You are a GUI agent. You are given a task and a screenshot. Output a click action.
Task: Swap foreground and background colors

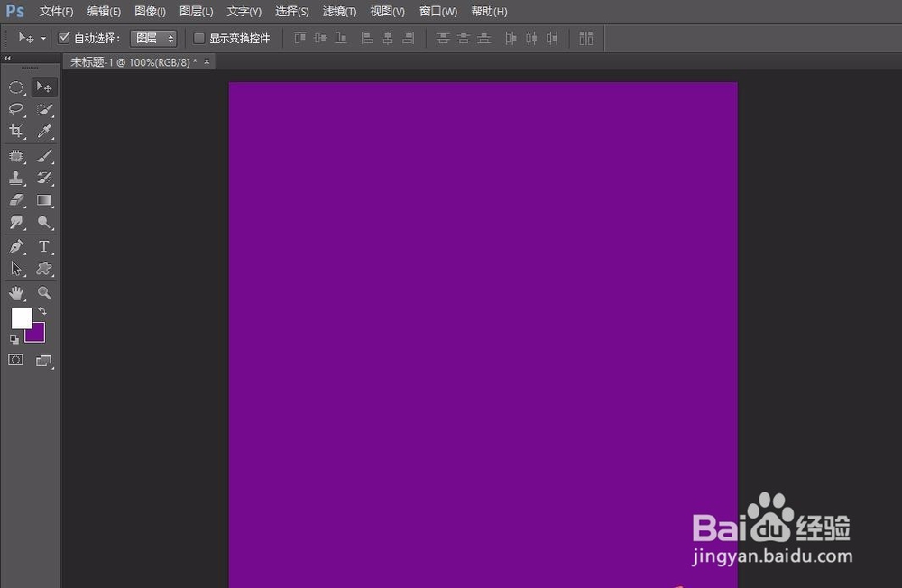[x=42, y=311]
